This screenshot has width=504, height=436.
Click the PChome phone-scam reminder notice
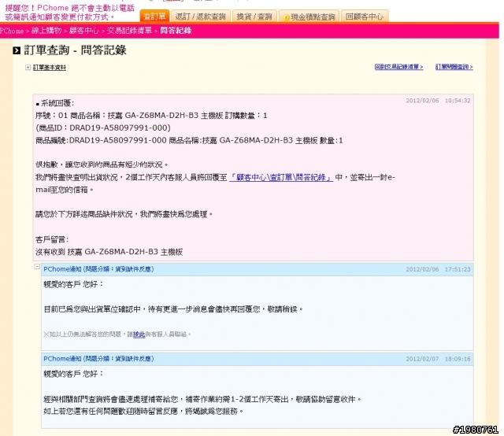pyautogui.click(x=70, y=13)
